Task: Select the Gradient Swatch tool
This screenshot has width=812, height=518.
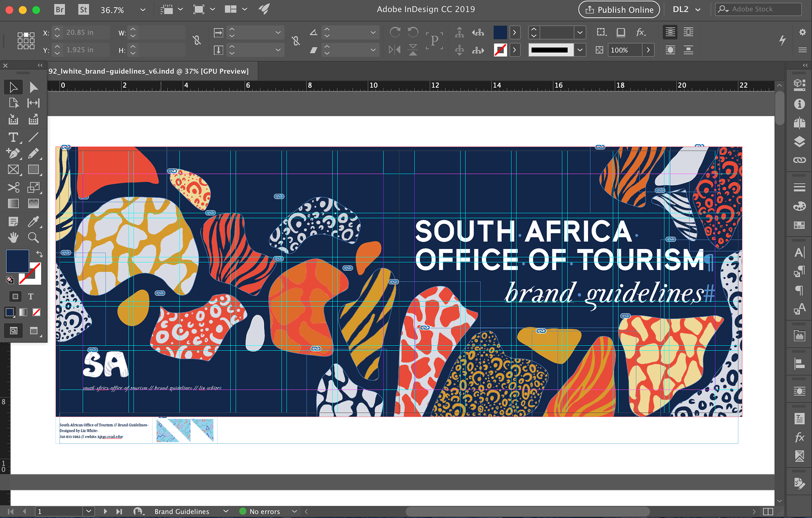Action: (x=14, y=203)
